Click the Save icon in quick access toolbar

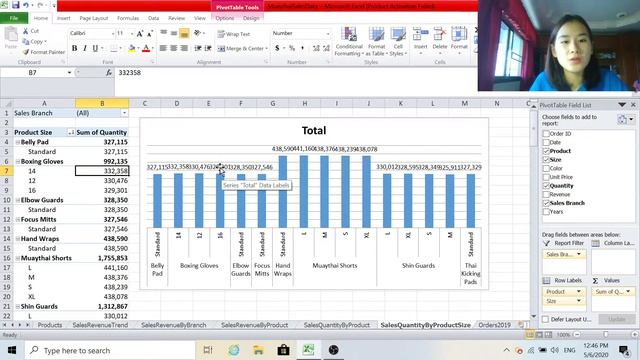[16, 5]
